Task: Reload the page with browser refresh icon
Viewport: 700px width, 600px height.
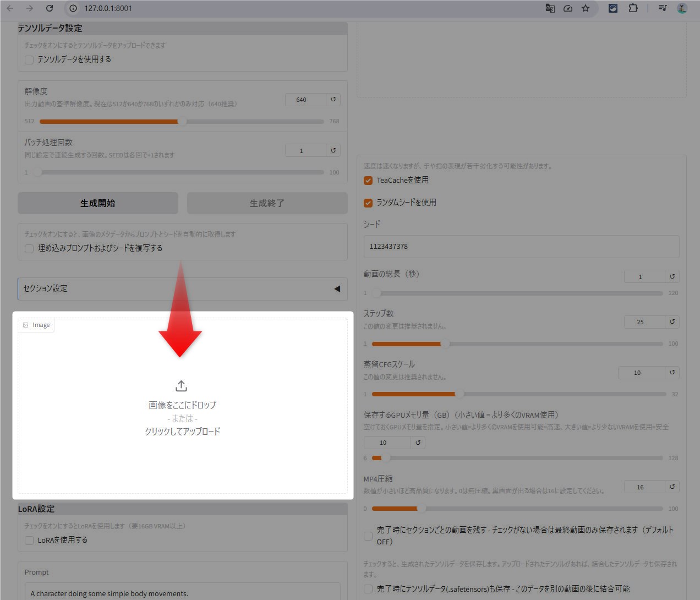Action: click(x=50, y=8)
